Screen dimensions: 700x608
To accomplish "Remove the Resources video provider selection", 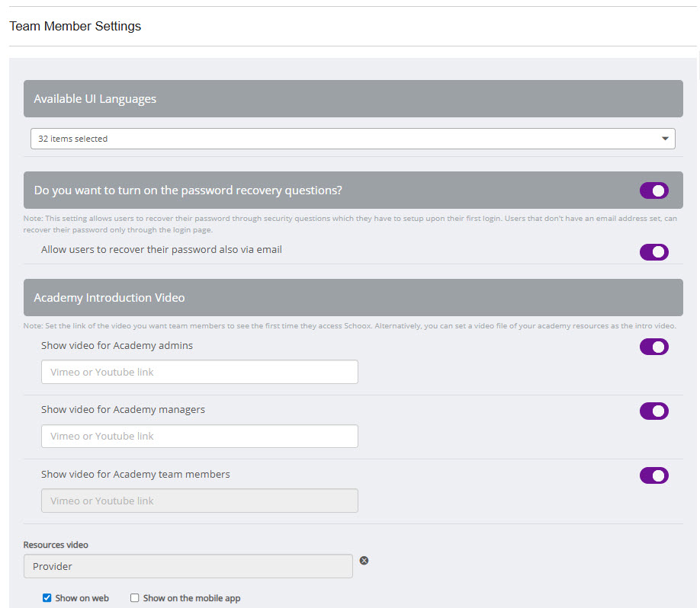I will pyautogui.click(x=364, y=560).
